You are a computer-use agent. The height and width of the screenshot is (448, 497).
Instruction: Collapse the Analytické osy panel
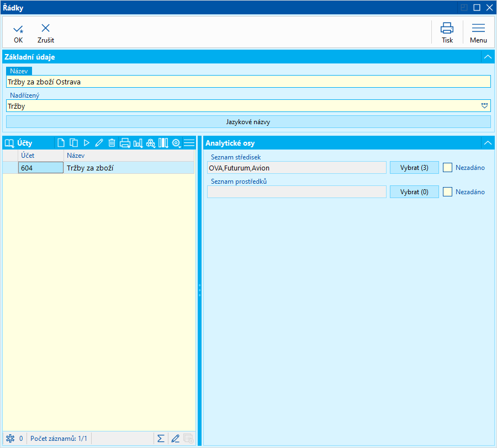(x=487, y=143)
